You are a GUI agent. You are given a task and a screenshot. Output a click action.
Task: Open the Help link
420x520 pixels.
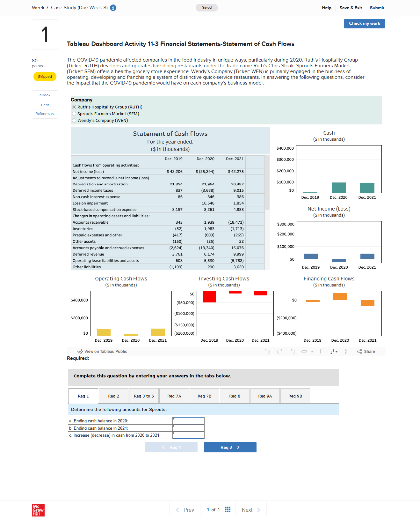coord(327,8)
